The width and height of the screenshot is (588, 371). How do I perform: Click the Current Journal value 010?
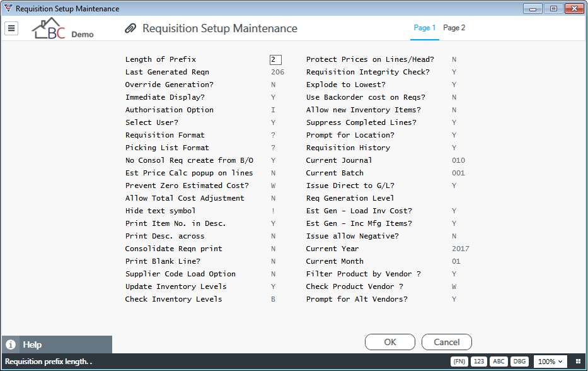tap(458, 160)
